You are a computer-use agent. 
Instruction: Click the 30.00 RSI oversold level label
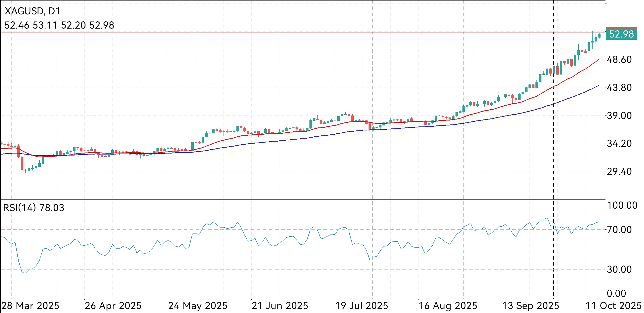click(619, 270)
